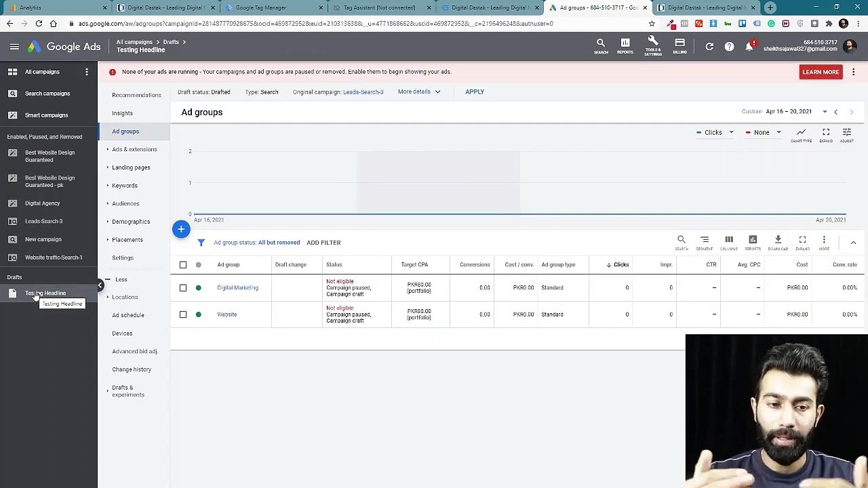Open Change history in the side menu
Image resolution: width=868 pixels, height=488 pixels.
pyautogui.click(x=132, y=369)
